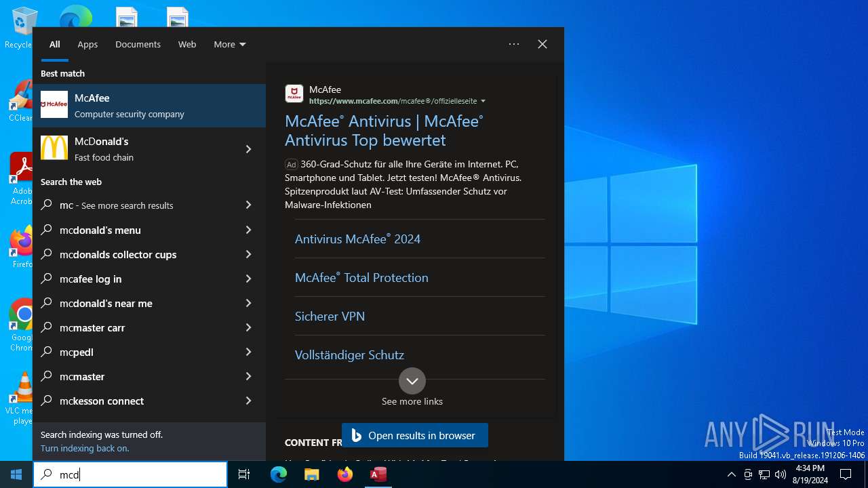This screenshot has height=488, width=868.
Task: Switch to the Web tab
Action: (187, 44)
